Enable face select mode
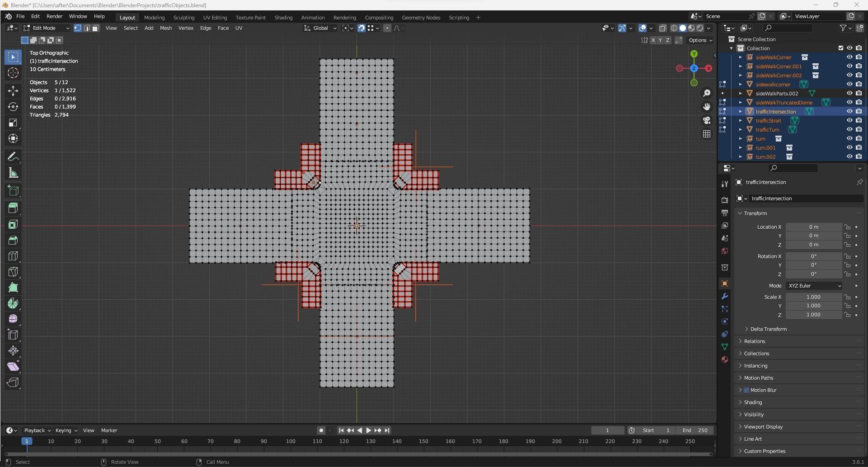 (x=95, y=28)
